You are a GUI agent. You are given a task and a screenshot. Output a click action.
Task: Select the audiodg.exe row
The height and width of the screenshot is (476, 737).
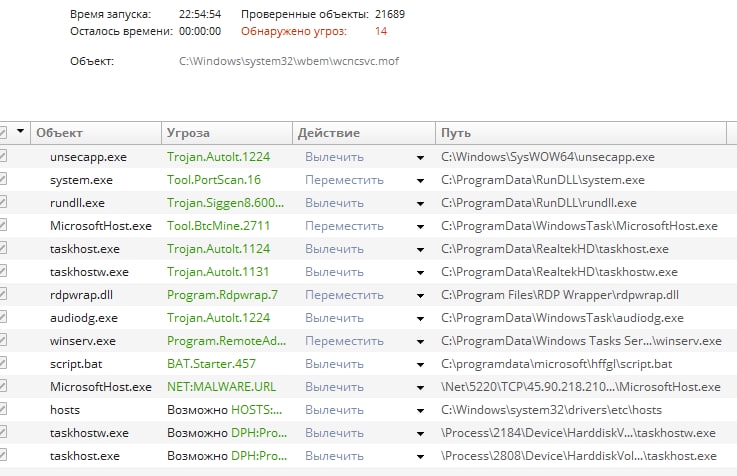pyautogui.click(x=368, y=318)
